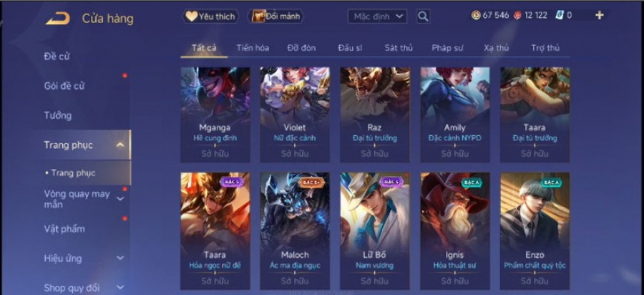Click the magnifier search icon
The height and width of the screenshot is (295, 644).
click(x=423, y=16)
